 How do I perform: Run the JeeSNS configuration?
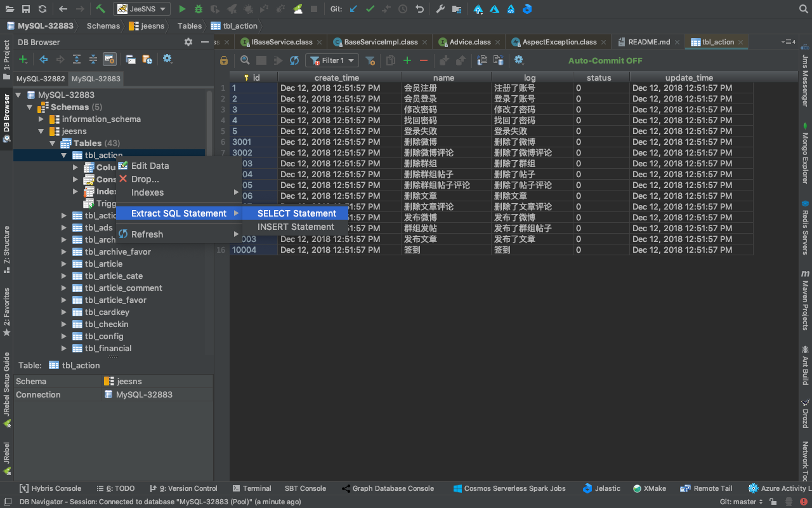[183, 9]
